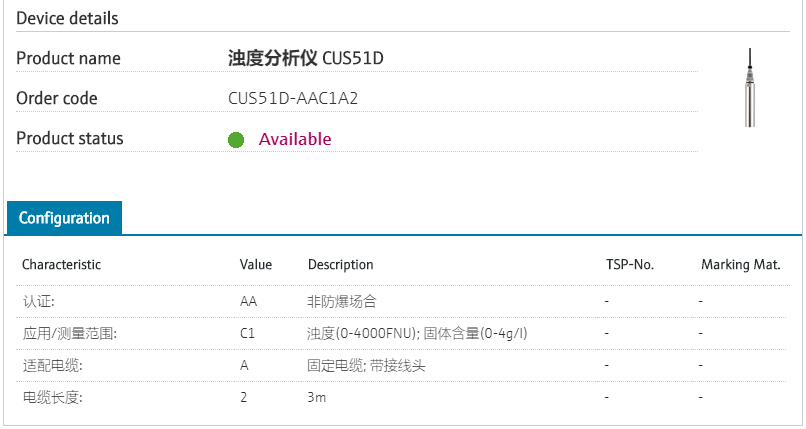Click the AA value cell
Image resolution: width=806 pixels, height=429 pixels.
point(249,300)
